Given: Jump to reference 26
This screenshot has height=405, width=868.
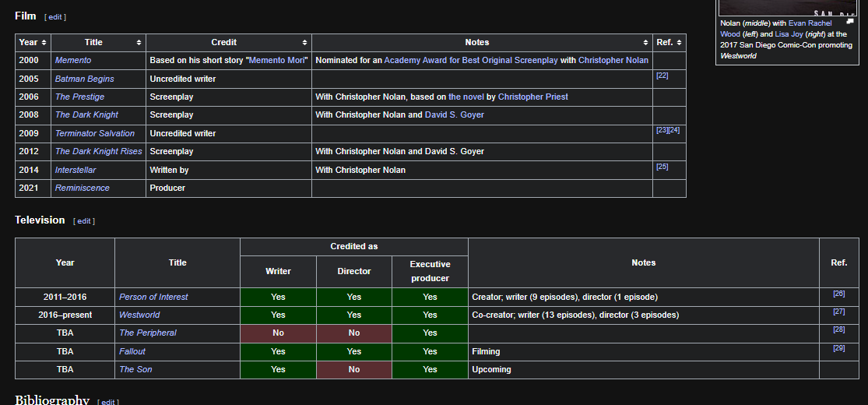Looking at the screenshot, I should coord(838,294).
